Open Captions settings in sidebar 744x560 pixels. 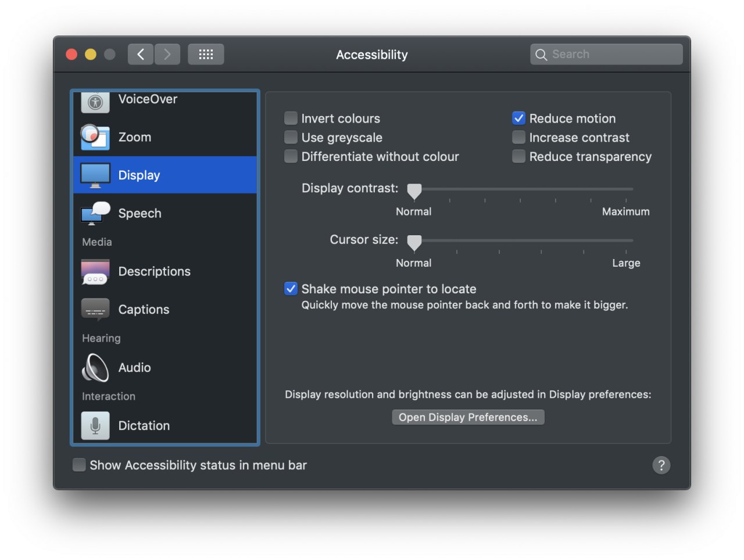coord(165,310)
